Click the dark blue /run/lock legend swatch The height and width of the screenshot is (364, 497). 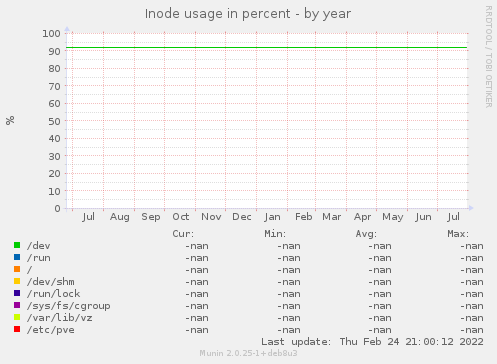coord(17,293)
